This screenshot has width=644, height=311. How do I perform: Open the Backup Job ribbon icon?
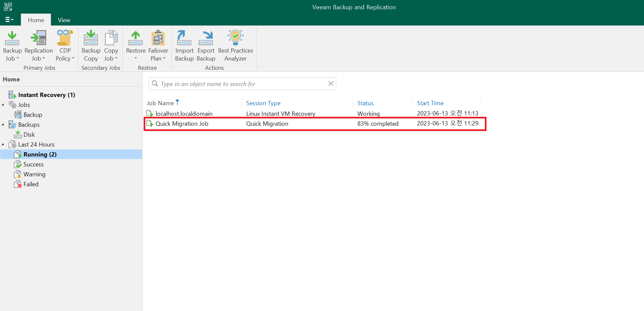tap(12, 38)
